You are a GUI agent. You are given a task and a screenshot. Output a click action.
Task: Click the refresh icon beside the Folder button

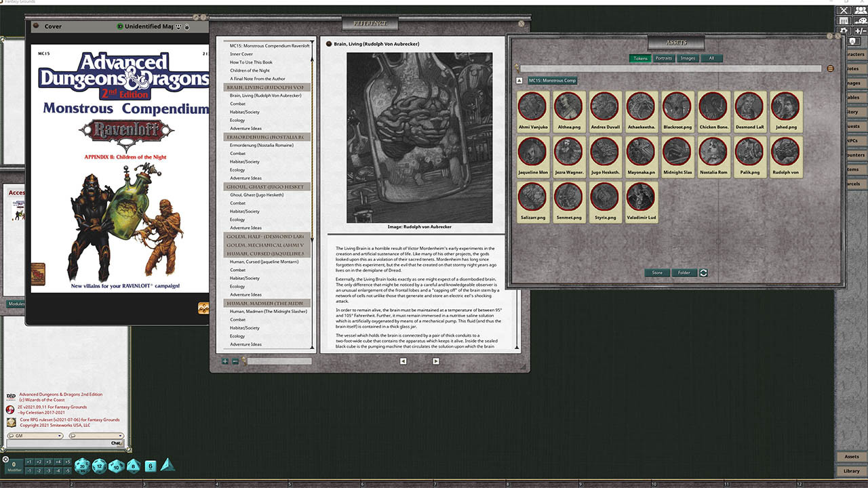[x=703, y=272]
